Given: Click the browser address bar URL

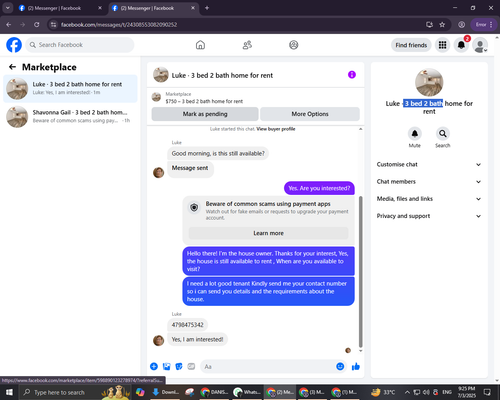Looking at the screenshot, I should coord(119,25).
